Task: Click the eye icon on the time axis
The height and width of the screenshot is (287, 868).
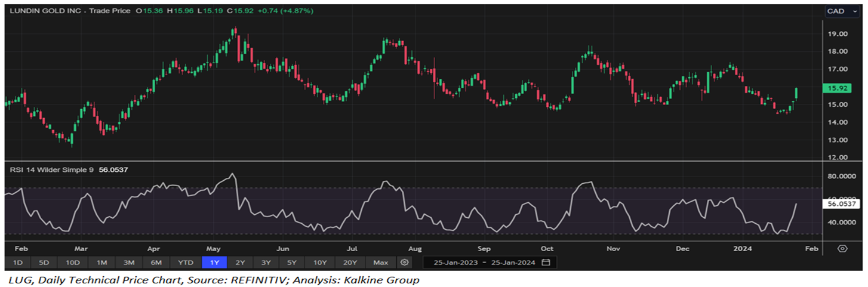Action: coord(842,249)
